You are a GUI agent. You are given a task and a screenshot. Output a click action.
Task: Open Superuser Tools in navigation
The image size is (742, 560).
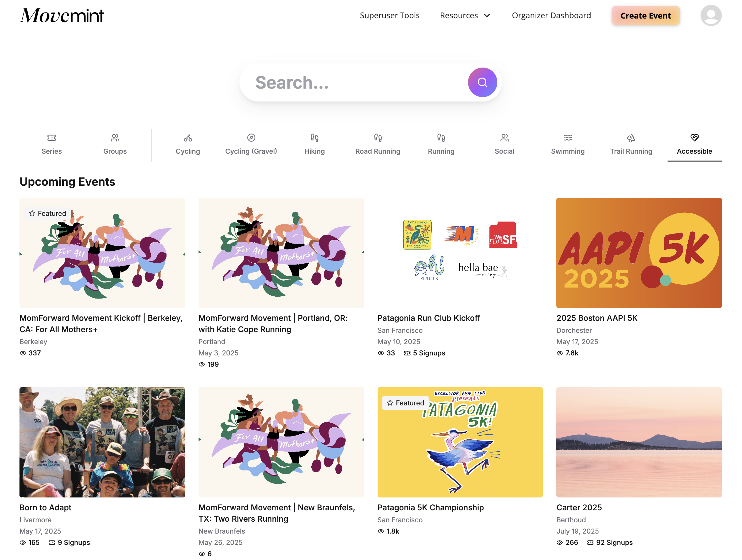click(390, 15)
